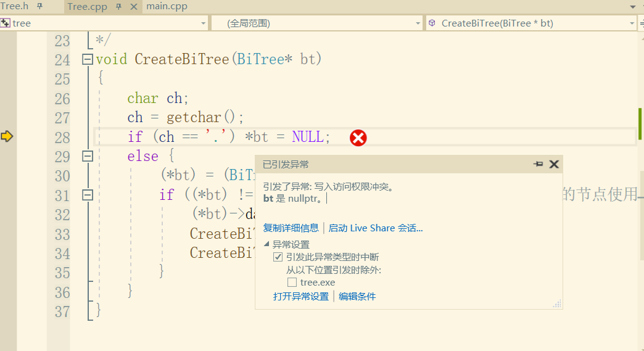Click the pin icon on the Tree.h tab
The image size is (644, 351).
pyautogui.click(x=40, y=6)
